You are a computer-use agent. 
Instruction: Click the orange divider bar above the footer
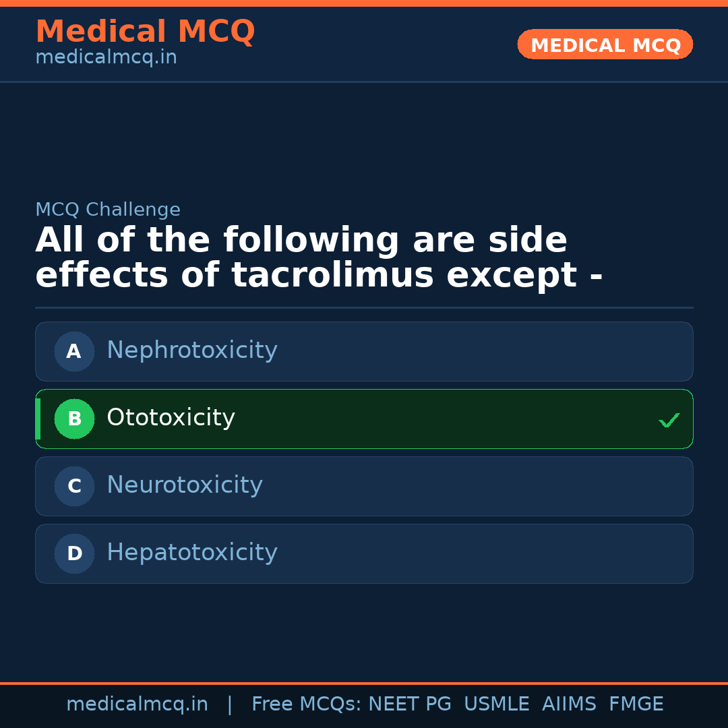click(364, 682)
